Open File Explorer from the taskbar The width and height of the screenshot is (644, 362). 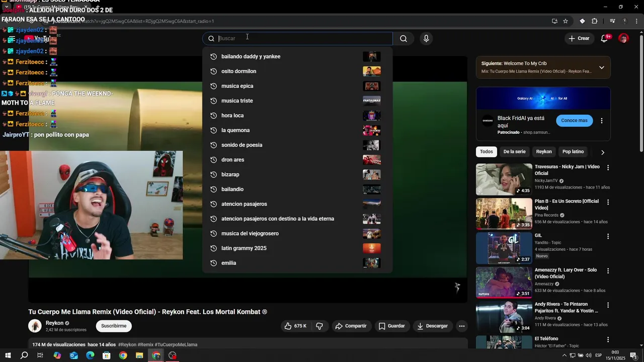point(139,355)
